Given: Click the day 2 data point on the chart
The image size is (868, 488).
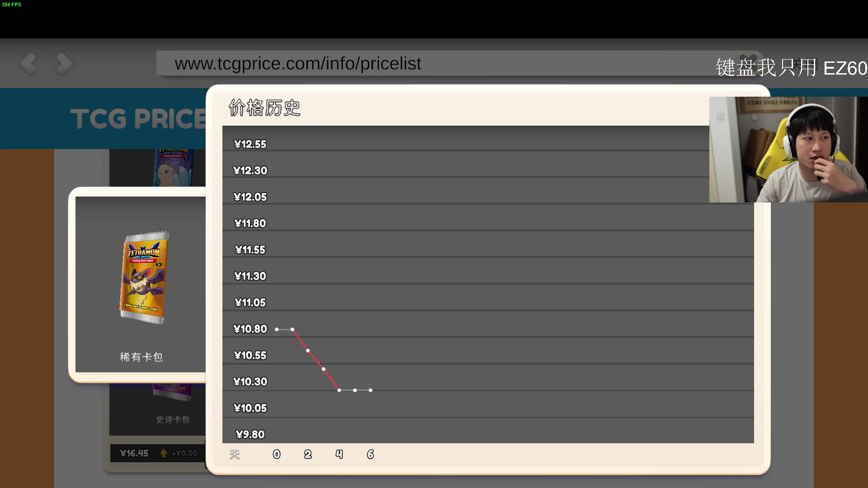Looking at the screenshot, I should pos(308,351).
